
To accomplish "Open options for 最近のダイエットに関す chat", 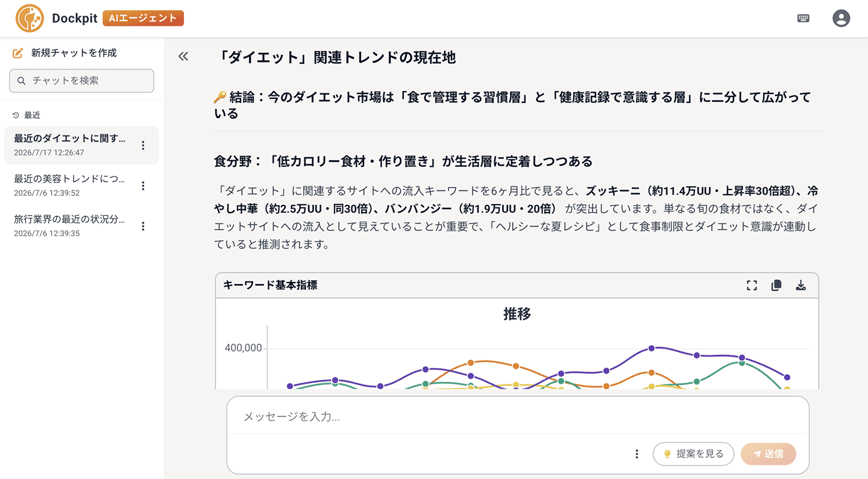I will [x=143, y=145].
